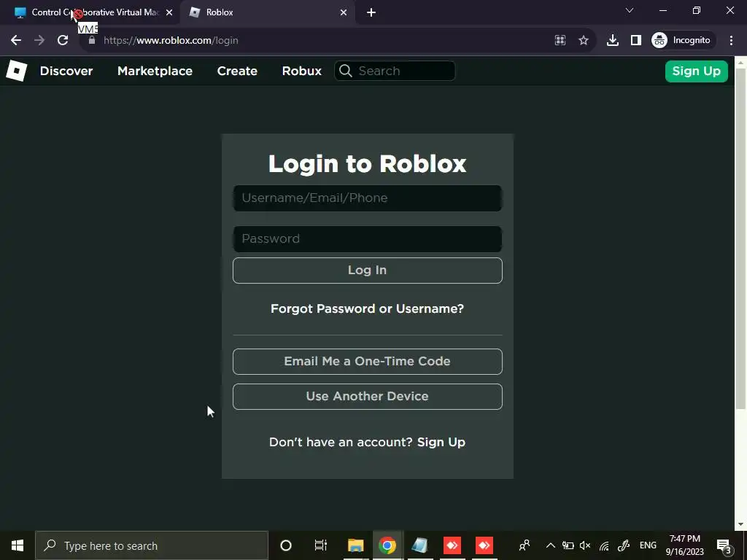Image resolution: width=747 pixels, height=560 pixels.
Task: Open File Explorer from taskbar
Action: (356, 545)
